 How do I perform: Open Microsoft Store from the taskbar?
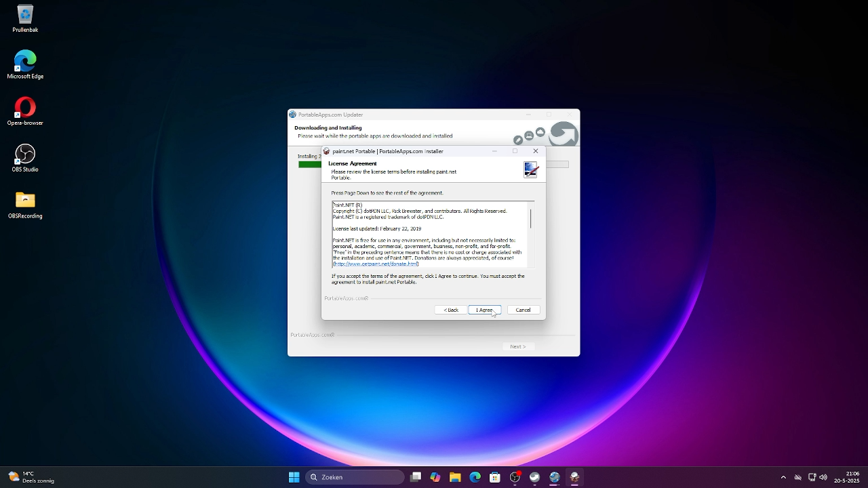pos(495,477)
